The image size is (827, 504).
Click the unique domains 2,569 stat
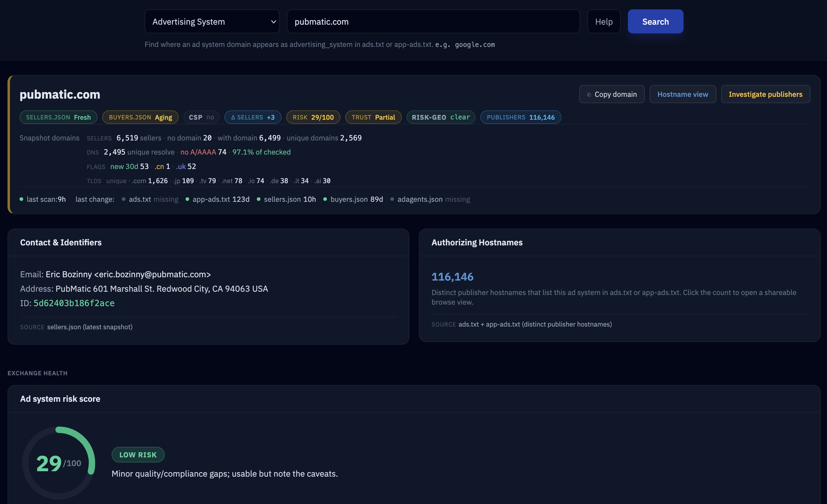click(x=324, y=138)
